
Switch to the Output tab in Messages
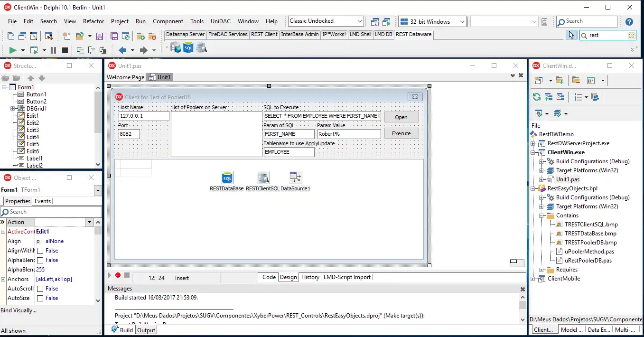point(146,330)
